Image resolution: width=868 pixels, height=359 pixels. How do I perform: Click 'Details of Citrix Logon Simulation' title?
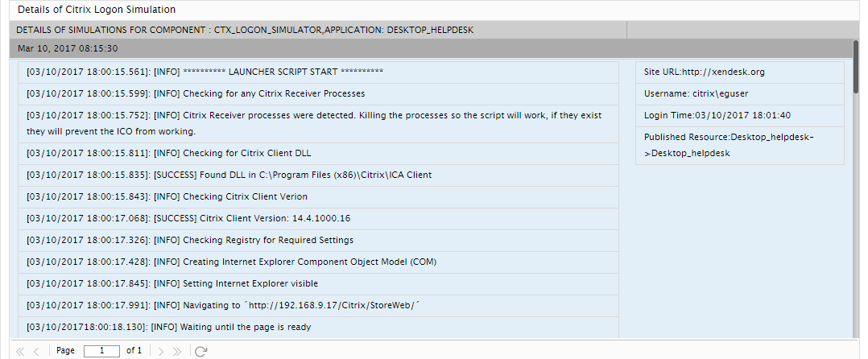point(97,10)
